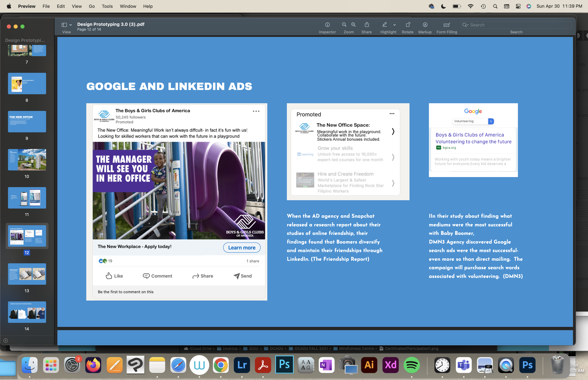The height and width of the screenshot is (380, 588).
Task: Click the Zoom In magnifier icon
Action: [x=353, y=25]
